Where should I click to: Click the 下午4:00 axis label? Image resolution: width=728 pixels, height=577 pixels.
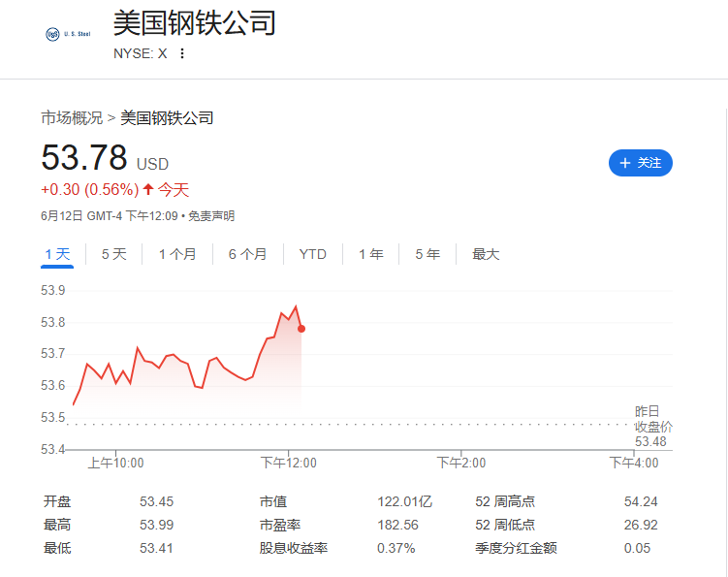(634, 463)
